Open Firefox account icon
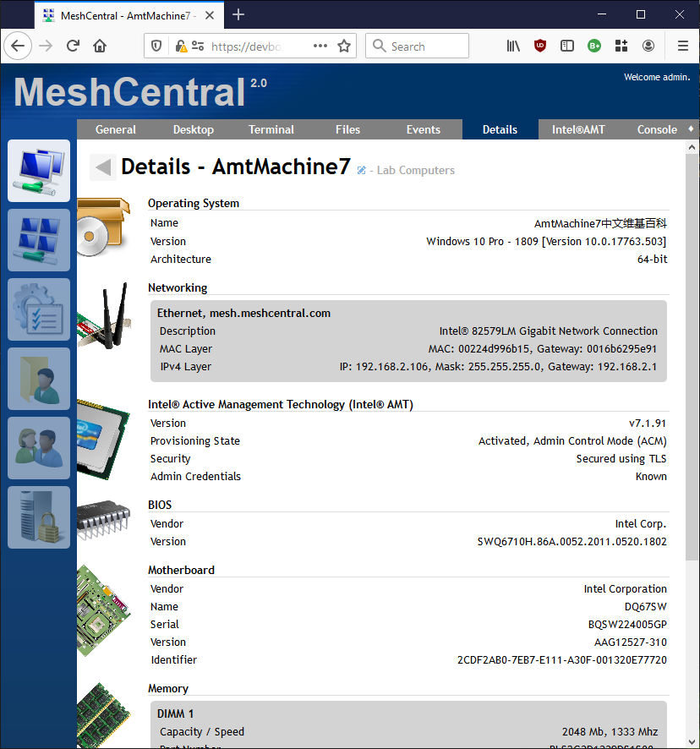Screen dimensions: 700x749 click(x=648, y=46)
